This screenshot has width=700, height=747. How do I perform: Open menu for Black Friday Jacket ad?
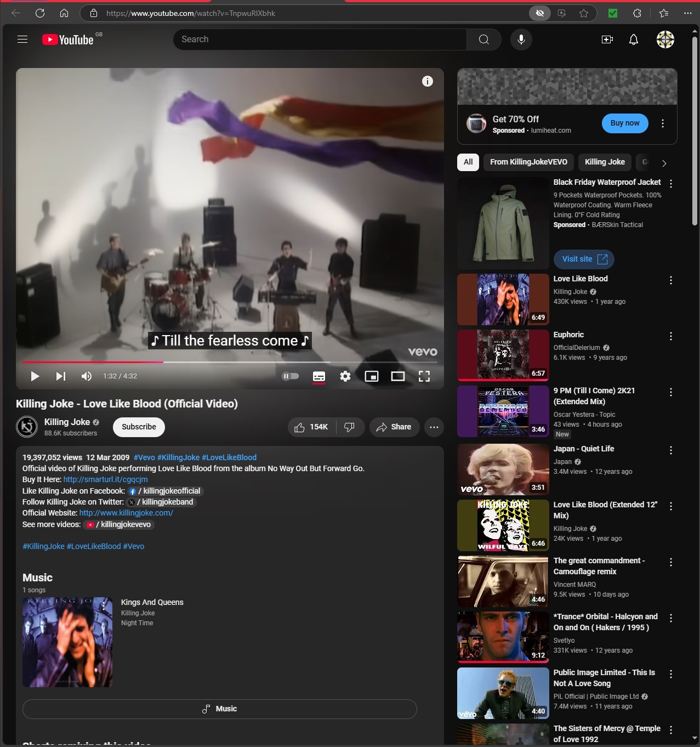pos(671,184)
